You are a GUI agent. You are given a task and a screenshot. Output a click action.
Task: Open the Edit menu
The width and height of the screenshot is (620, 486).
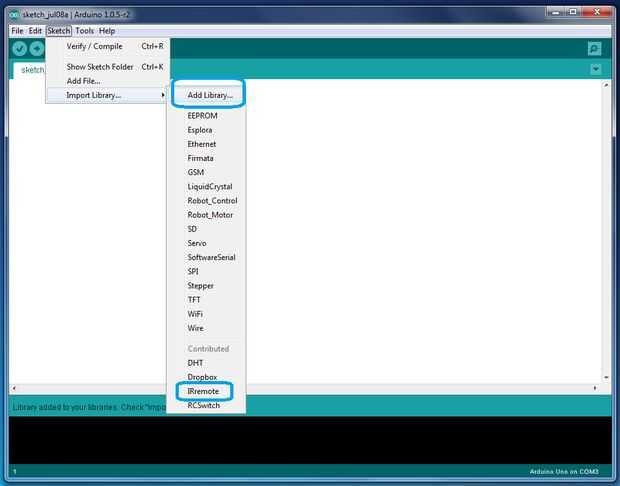(35, 31)
